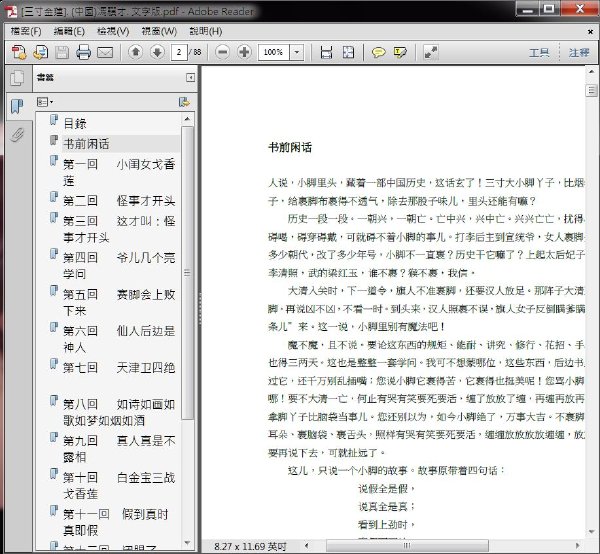Click the page number field
Image resolution: width=600 pixels, height=554 pixels.
179,52
